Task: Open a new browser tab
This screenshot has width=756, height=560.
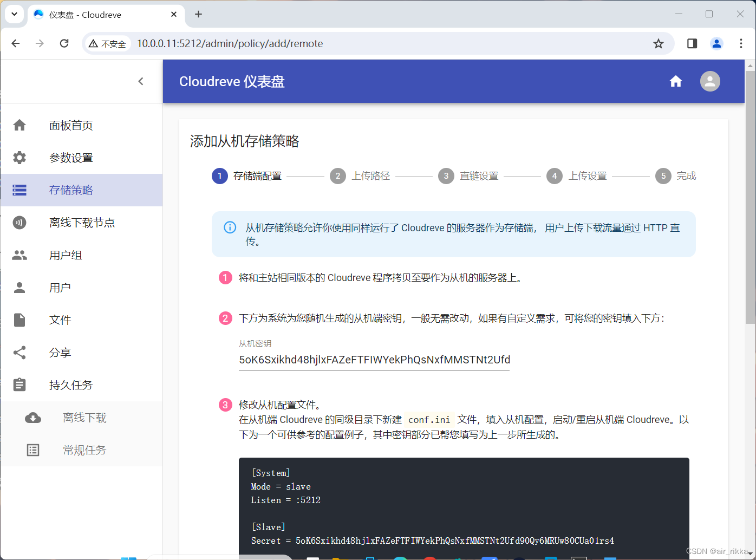Action: pos(198,14)
